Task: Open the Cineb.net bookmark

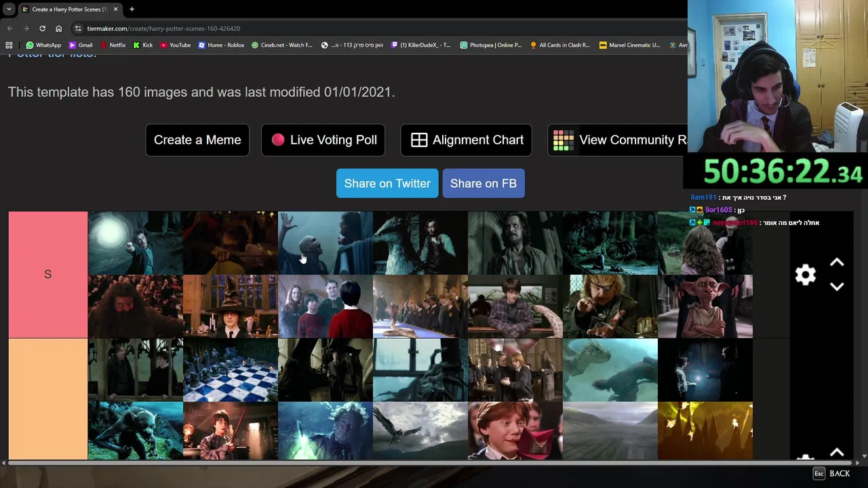Action: [x=281, y=45]
